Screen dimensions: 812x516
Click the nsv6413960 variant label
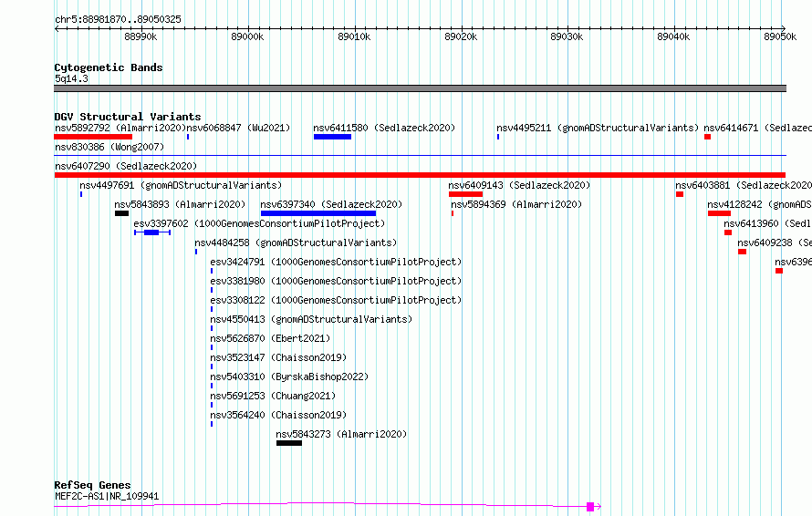[768, 223]
